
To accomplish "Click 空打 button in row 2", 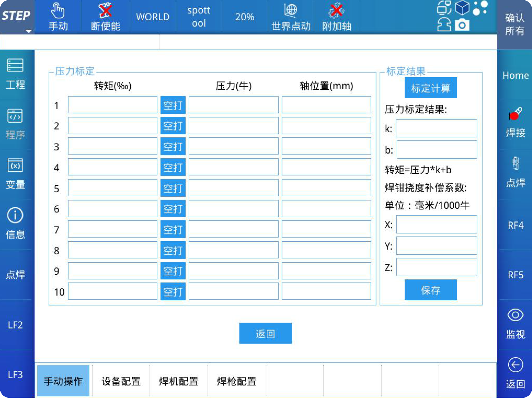I will point(173,126).
